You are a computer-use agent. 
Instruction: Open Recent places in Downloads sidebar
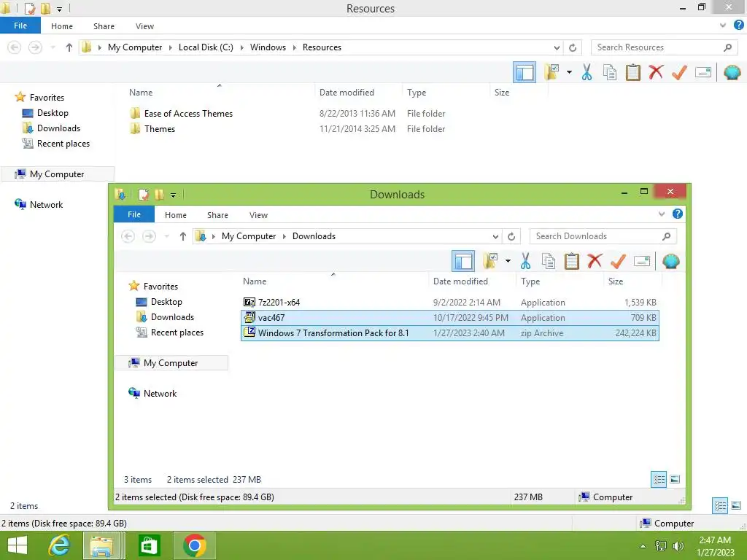click(x=177, y=332)
